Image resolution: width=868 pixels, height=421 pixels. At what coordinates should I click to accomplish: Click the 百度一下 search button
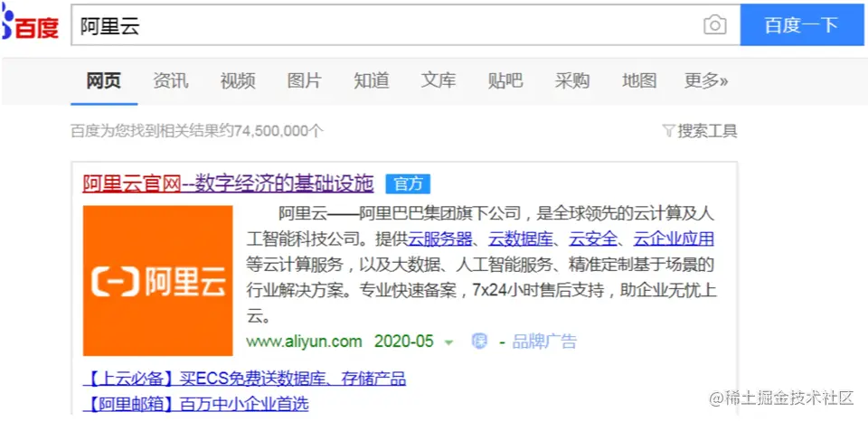[x=801, y=25]
